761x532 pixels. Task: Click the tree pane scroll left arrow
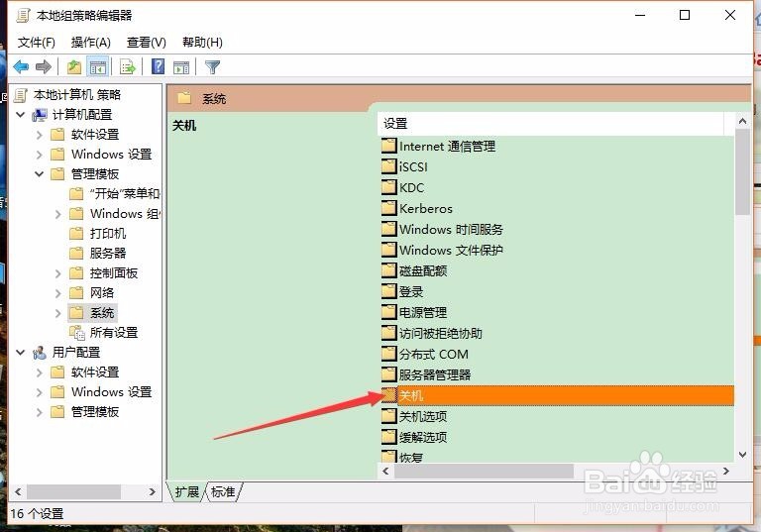coord(18,491)
